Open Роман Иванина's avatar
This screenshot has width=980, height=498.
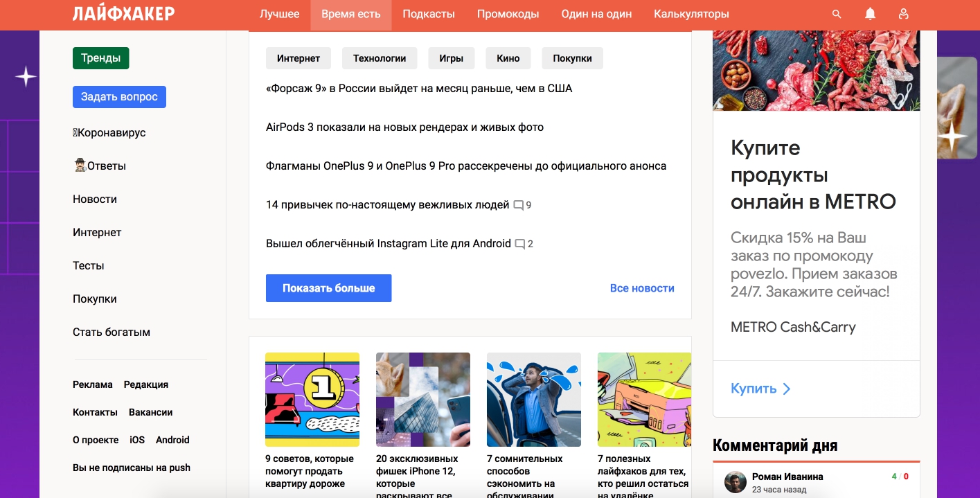[x=735, y=483]
